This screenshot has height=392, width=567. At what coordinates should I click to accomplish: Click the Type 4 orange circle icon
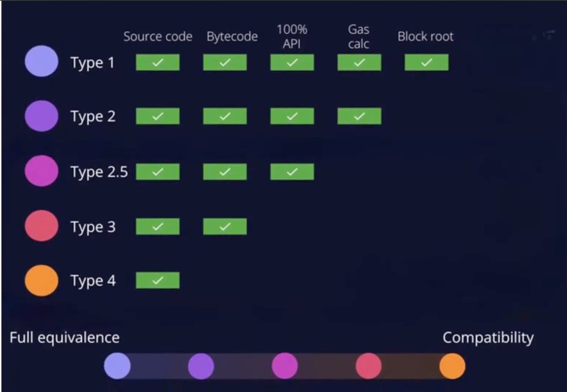pos(41,281)
